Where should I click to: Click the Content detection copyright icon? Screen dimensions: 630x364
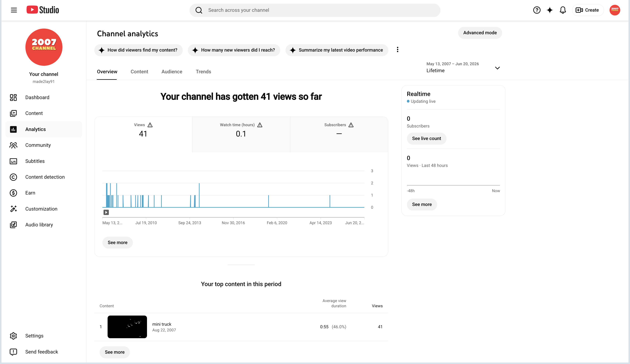pyautogui.click(x=13, y=177)
